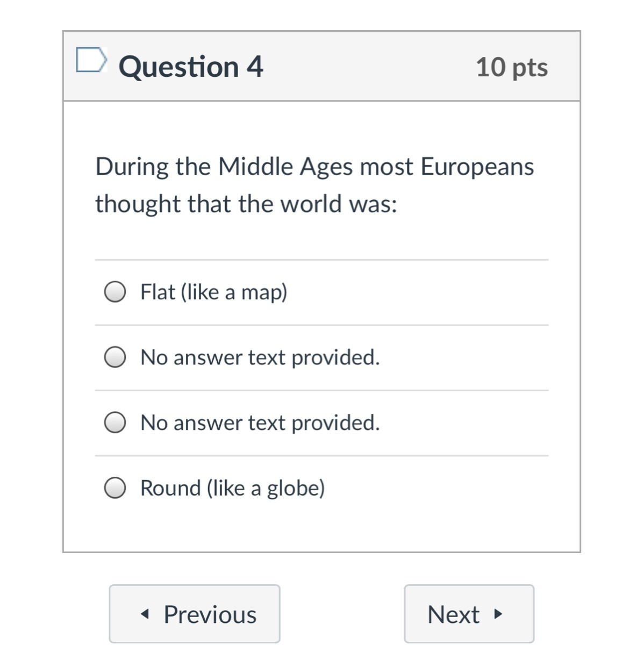This screenshot has height=645, width=644.
Task: Click the word 'Europeans' in the question
Action: pyautogui.click(x=477, y=167)
